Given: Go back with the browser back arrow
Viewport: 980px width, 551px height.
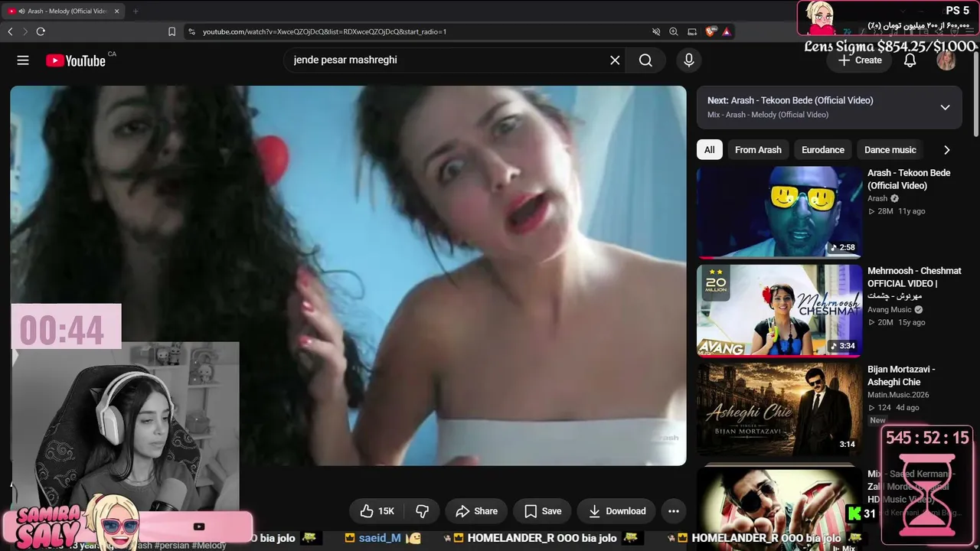Looking at the screenshot, I should point(10,31).
